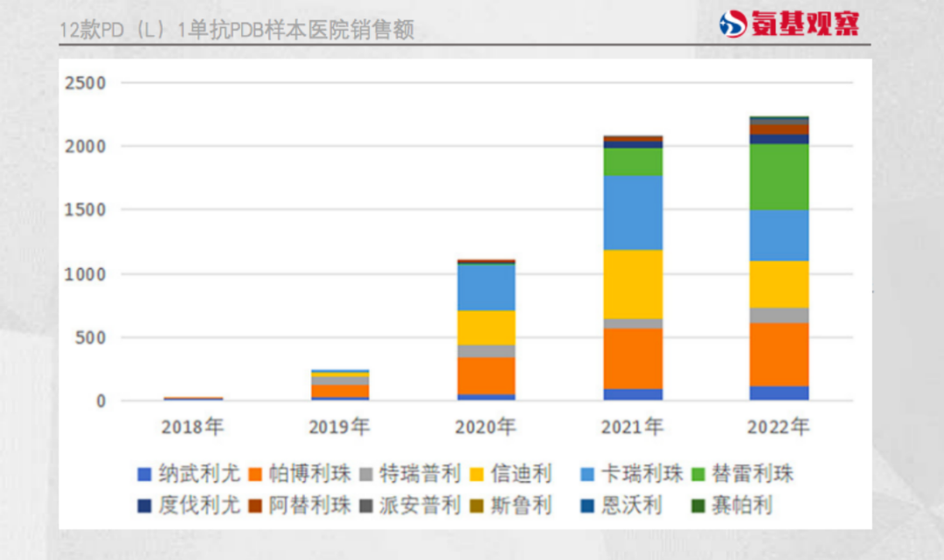Viewport: 944px width, 560px height.
Task: Click the orange 帕博利珠 segment in 2021 bar
Action: 633,358
